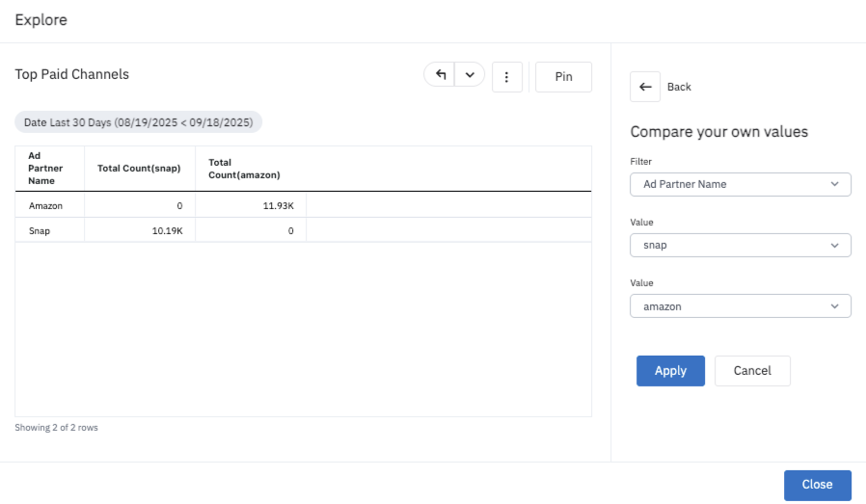Screen dimensions: 866x504
Task: Open the snap value dropdown
Action: [740, 245]
